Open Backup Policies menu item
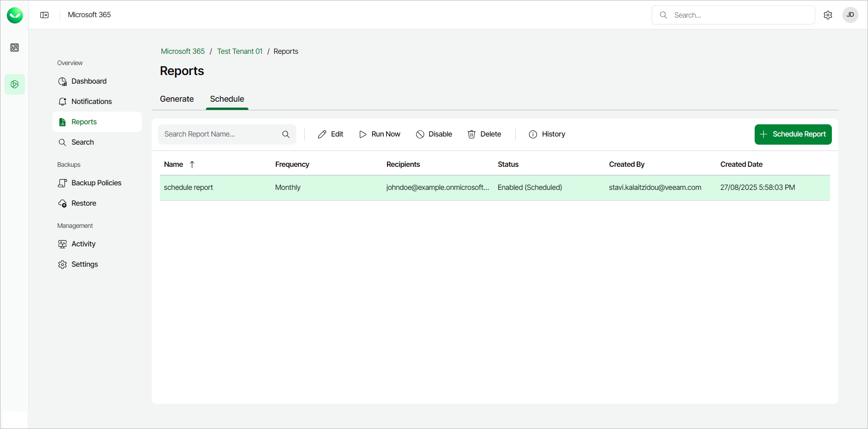This screenshot has height=429, width=868. [x=97, y=183]
